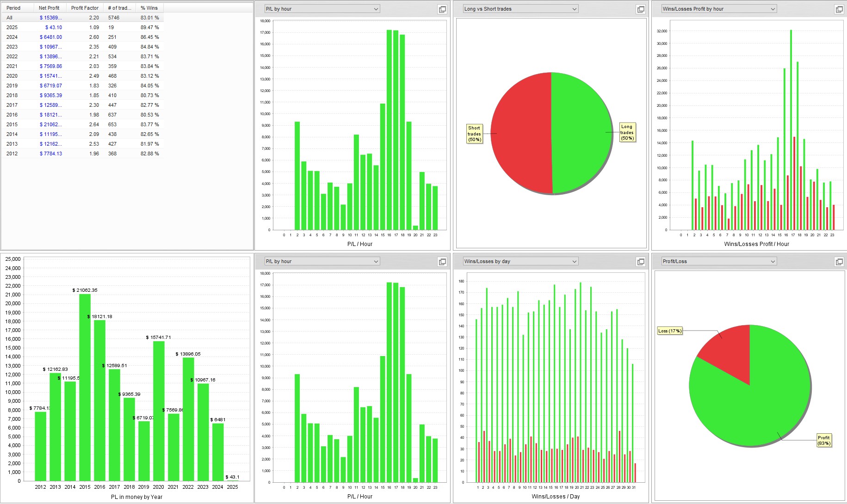Open the Wins/Losses Profit by hour dropdown
Viewport: 847px width, 504px height.
pos(719,9)
